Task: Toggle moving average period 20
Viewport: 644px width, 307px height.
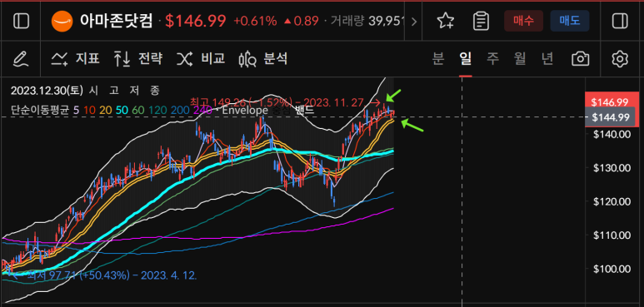Action: click(106, 110)
